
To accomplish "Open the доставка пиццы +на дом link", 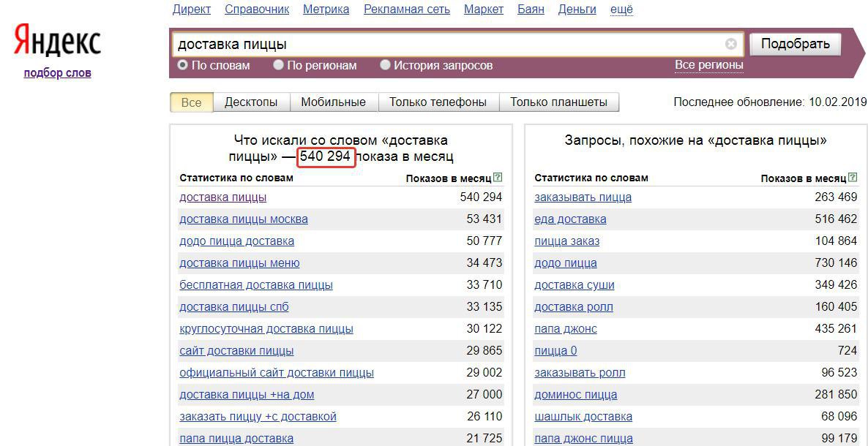I will [x=247, y=395].
